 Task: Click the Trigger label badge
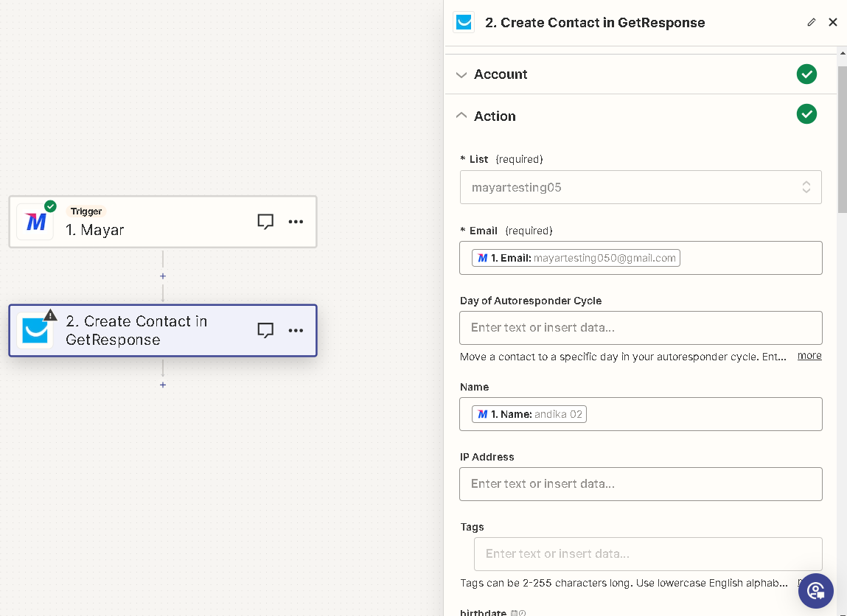point(86,211)
